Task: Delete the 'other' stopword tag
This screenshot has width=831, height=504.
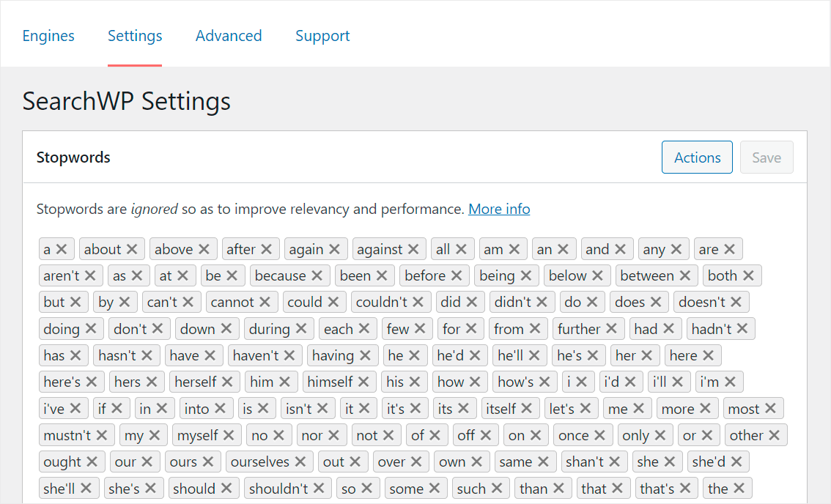Action: pos(774,435)
